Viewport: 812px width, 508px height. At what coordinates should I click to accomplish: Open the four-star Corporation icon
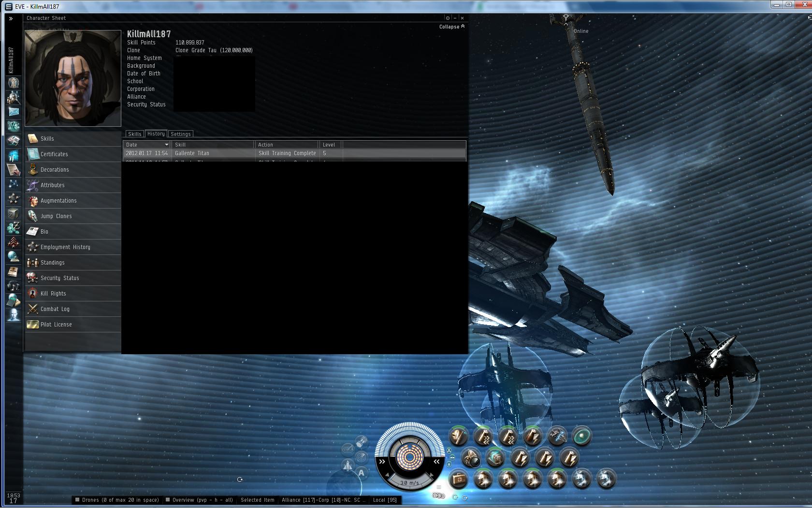(14, 199)
